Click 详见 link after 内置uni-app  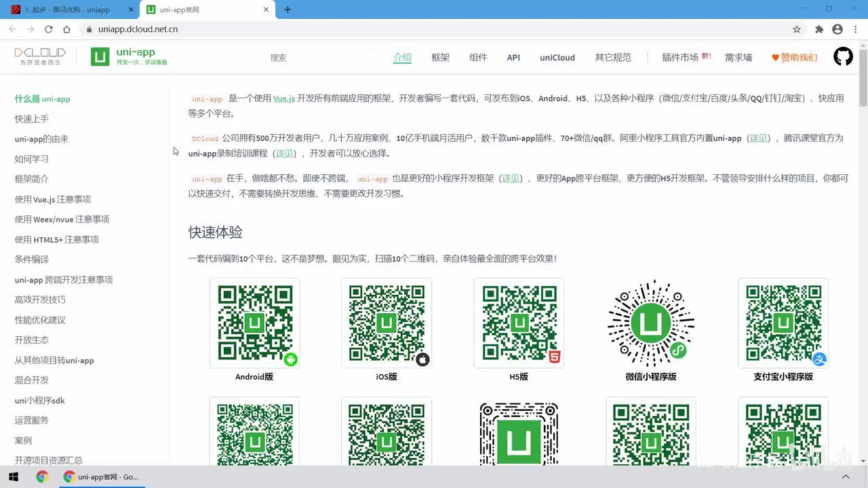coord(758,138)
